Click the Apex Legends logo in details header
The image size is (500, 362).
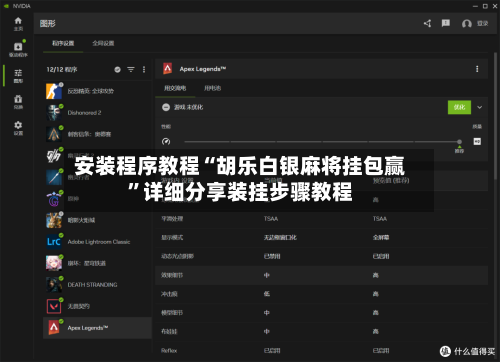pos(168,69)
